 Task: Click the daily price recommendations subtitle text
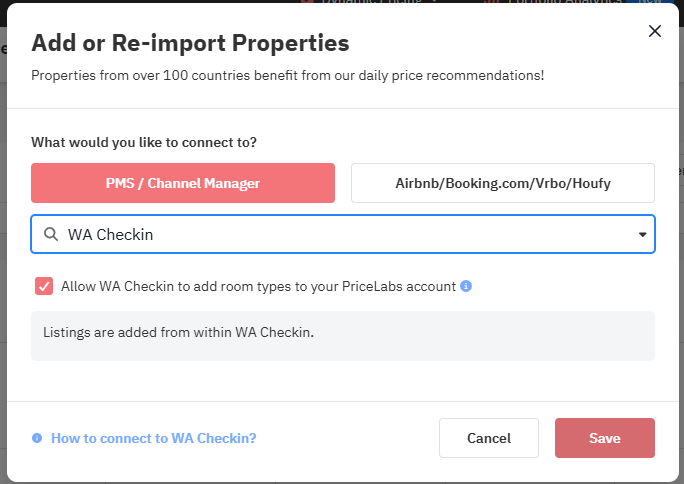[x=287, y=75]
